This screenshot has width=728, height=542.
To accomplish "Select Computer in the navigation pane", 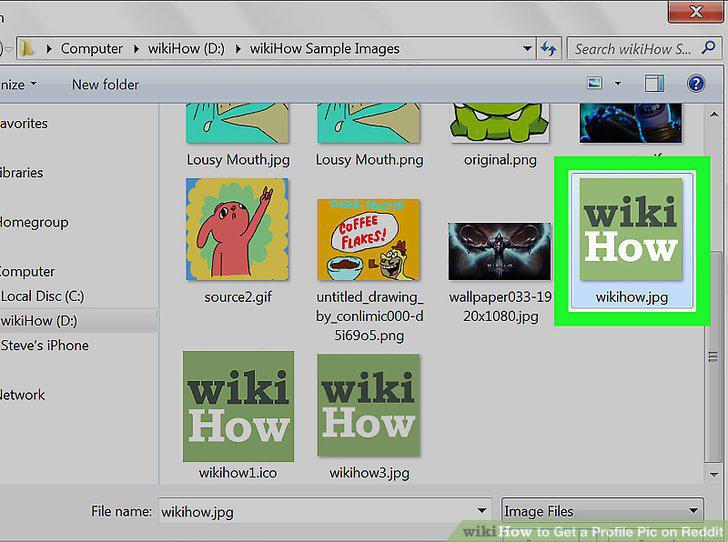I will point(27,272).
